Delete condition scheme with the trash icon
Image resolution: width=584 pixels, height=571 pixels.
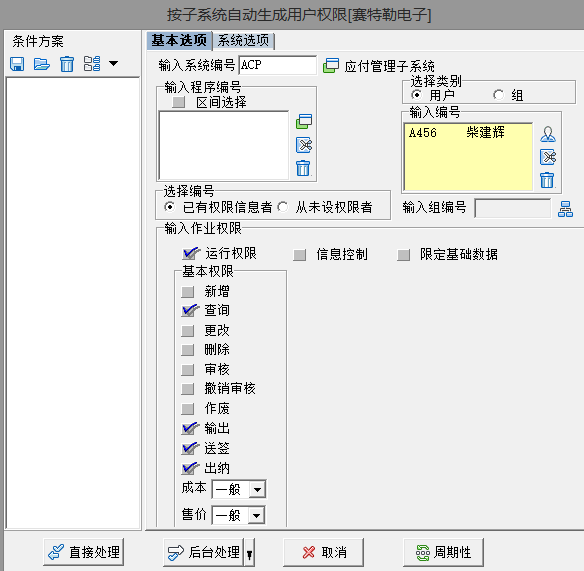(67, 64)
